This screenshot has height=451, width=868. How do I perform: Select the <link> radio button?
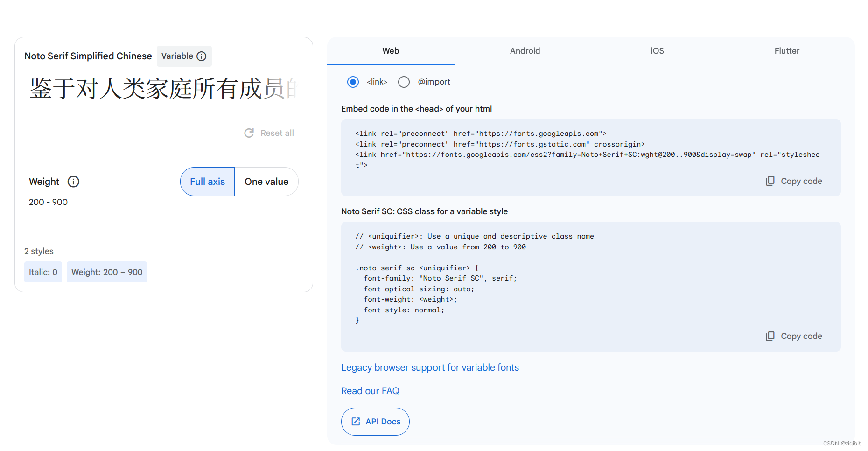click(353, 82)
